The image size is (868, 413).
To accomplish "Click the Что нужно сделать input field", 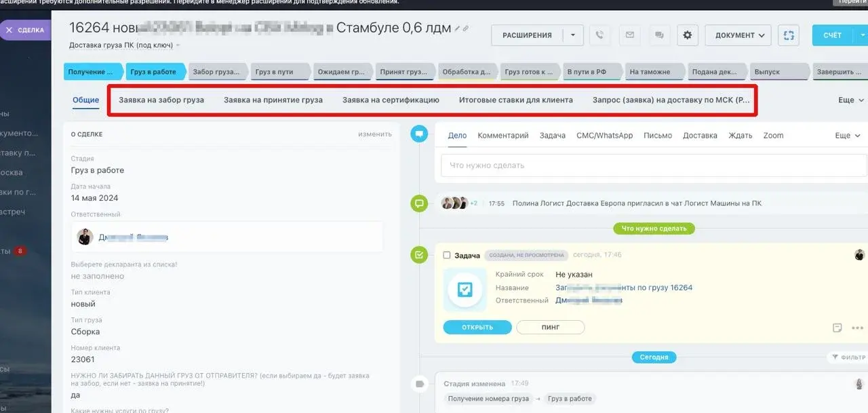I will pyautogui.click(x=654, y=165).
